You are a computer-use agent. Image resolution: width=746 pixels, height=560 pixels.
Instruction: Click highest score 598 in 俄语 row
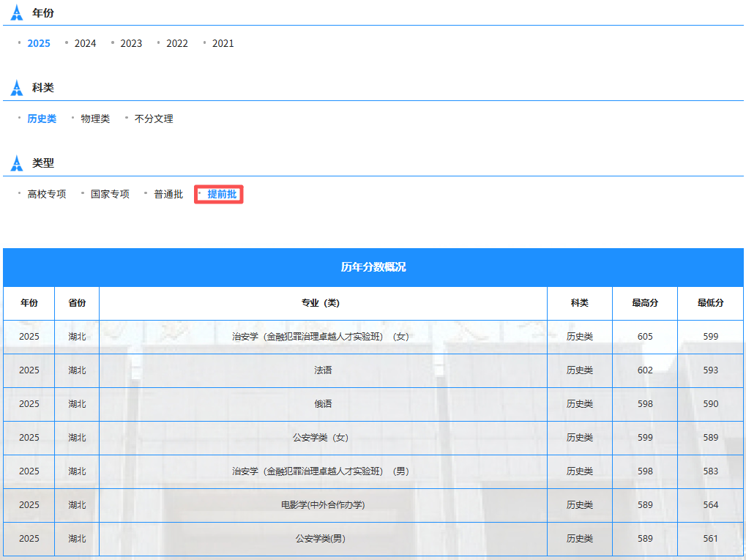[x=645, y=404]
